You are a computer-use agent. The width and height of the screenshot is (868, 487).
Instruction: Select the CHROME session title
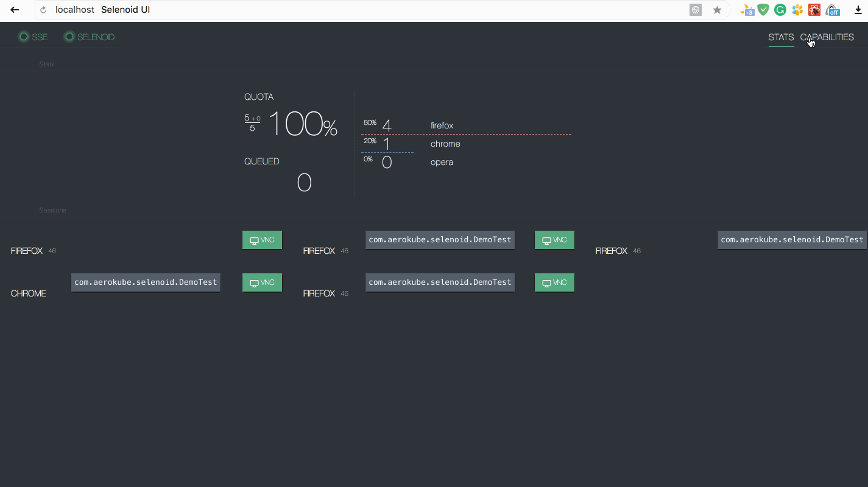29,293
